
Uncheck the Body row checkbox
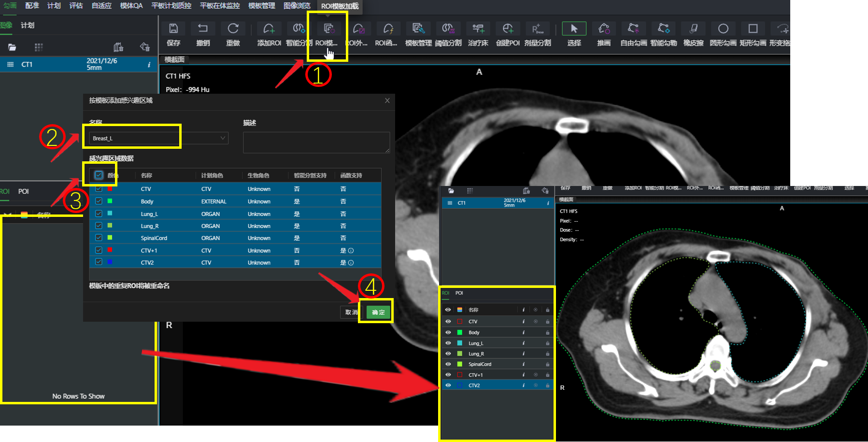(99, 201)
